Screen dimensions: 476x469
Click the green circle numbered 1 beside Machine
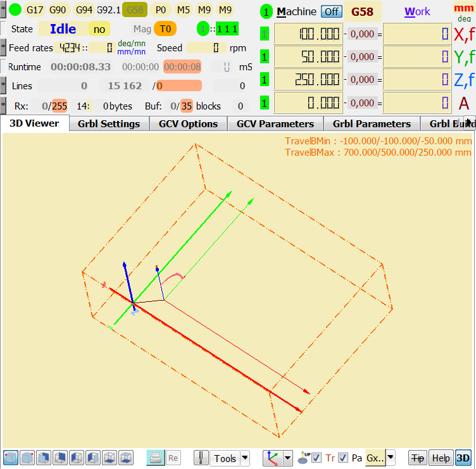coord(266,12)
